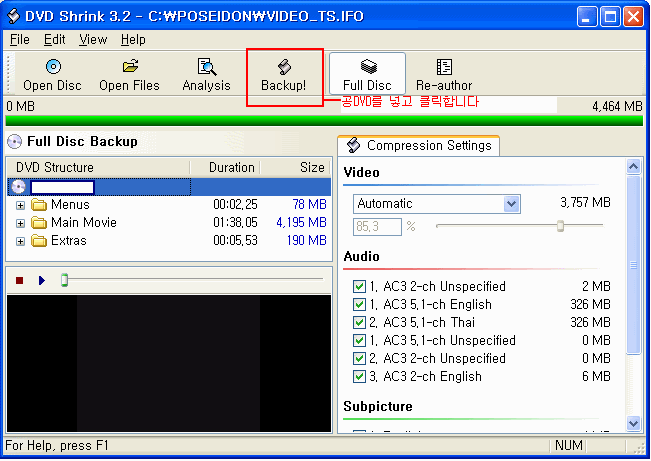Uncheck 3. AC3 2-ch English audio
The height and width of the screenshot is (461, 651).
359,376
